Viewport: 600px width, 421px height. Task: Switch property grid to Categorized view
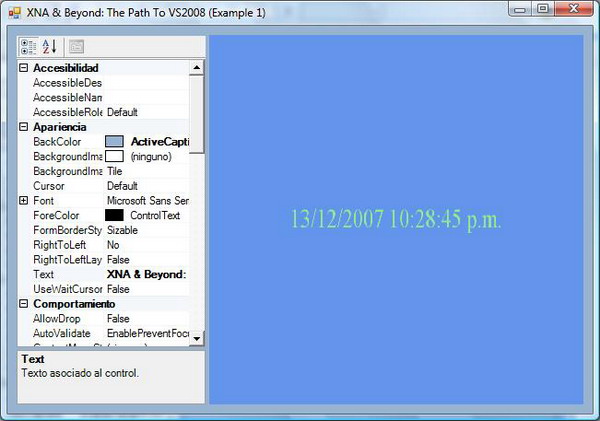coord(29,47)
